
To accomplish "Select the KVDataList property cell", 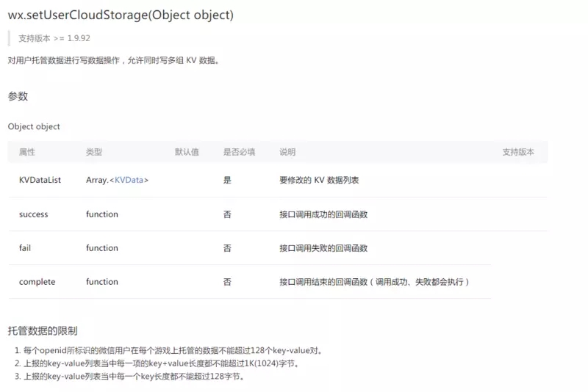I will click(x=40, y=180).
